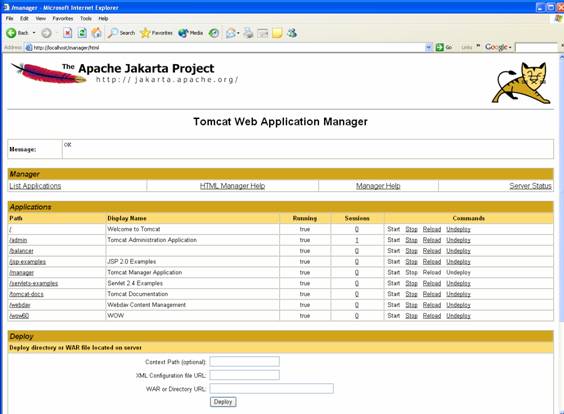Reload the Tomcat Documentation application
564x414 pixels.
[432, 294]
